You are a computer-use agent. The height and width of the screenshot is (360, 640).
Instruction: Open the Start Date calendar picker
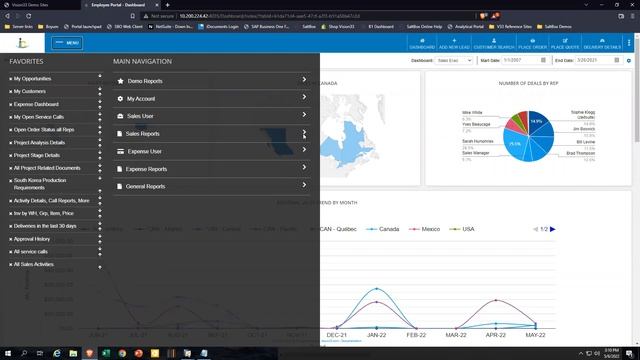pos(543,60)
